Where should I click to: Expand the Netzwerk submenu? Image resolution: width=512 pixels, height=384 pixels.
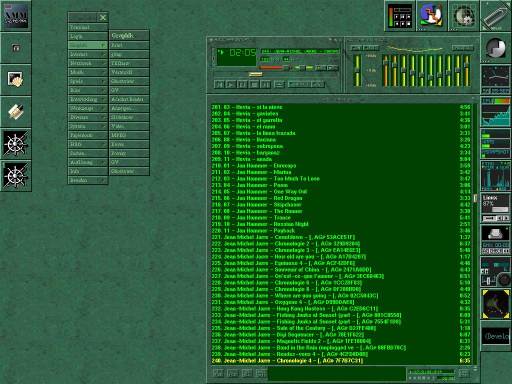(88, 63)
